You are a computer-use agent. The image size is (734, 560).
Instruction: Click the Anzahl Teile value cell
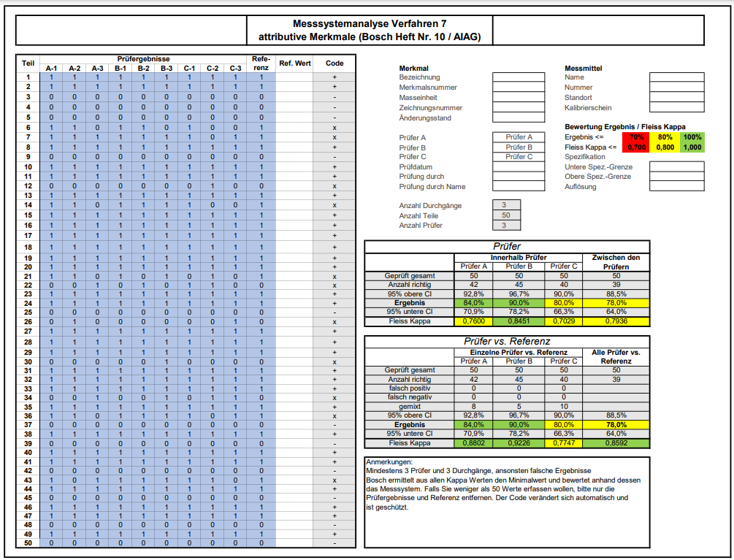(506, 215)
